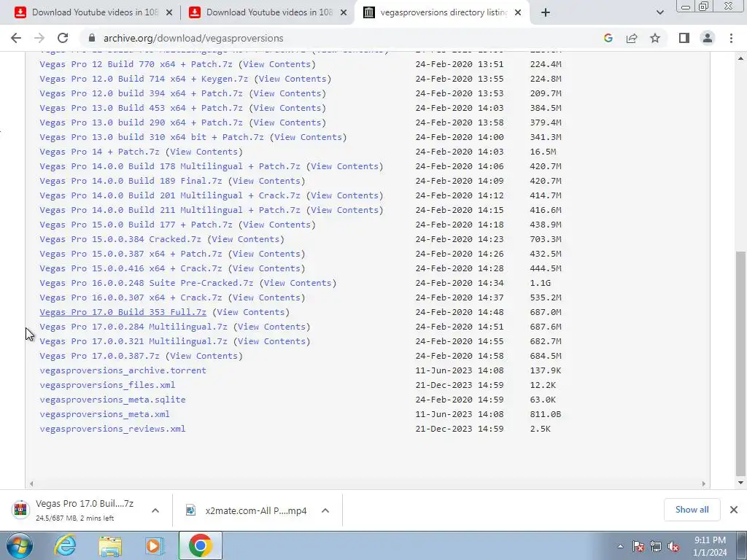Click the x2mate.com mp4 download item
This screenshot has width=747, height=560.
click(248, 510)
